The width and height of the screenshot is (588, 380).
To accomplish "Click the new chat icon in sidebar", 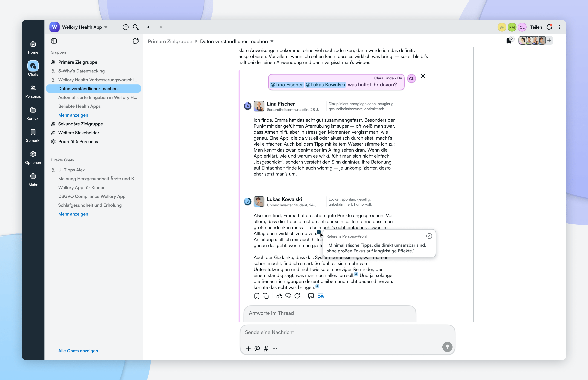I will coord(136,41).
